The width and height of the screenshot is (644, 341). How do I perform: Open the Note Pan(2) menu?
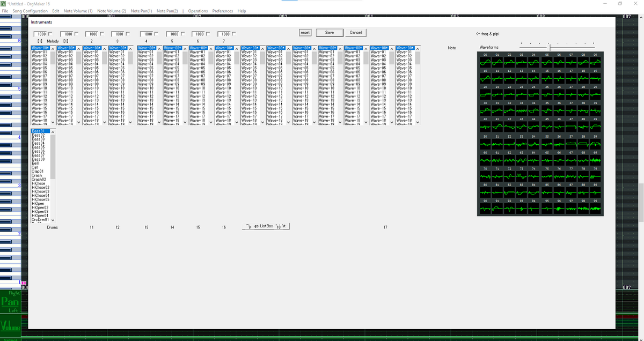tap(167, 11)
